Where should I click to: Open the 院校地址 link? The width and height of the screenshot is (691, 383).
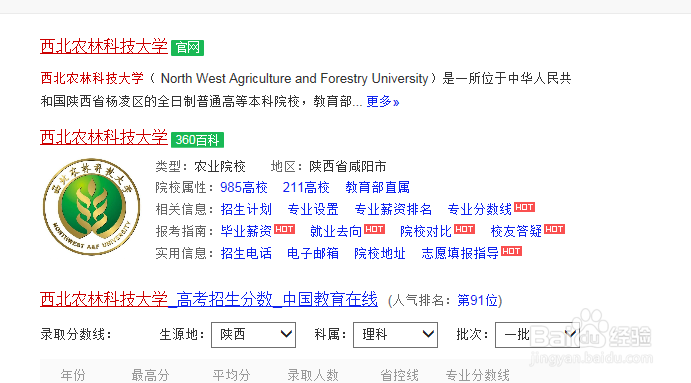click(380, 253)
